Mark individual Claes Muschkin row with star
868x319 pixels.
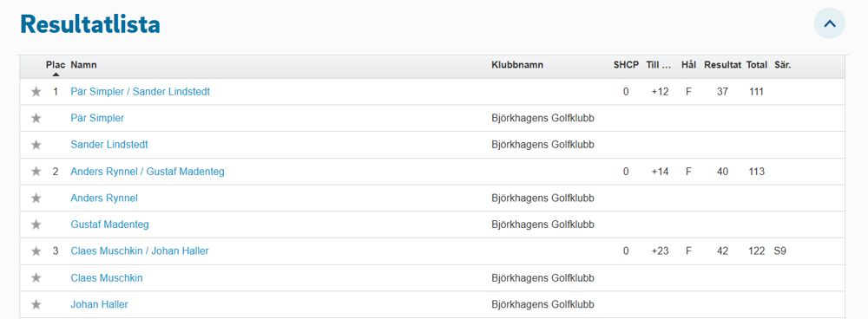pos(36,277)
